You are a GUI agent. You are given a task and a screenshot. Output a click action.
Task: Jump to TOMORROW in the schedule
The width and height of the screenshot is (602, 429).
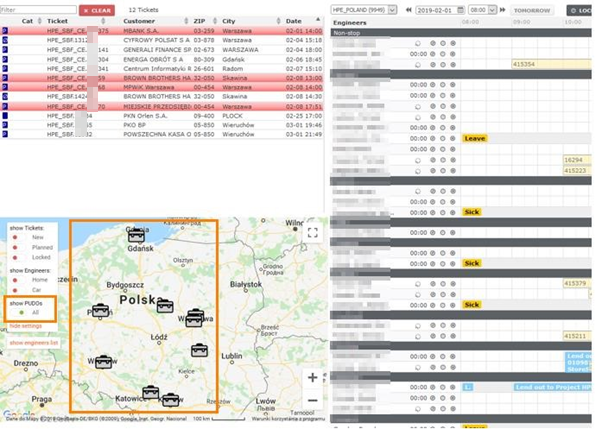(x=532, y=10)
